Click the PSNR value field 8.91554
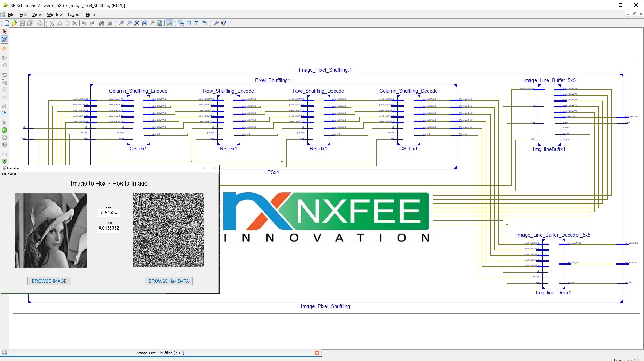 [109, 212]
